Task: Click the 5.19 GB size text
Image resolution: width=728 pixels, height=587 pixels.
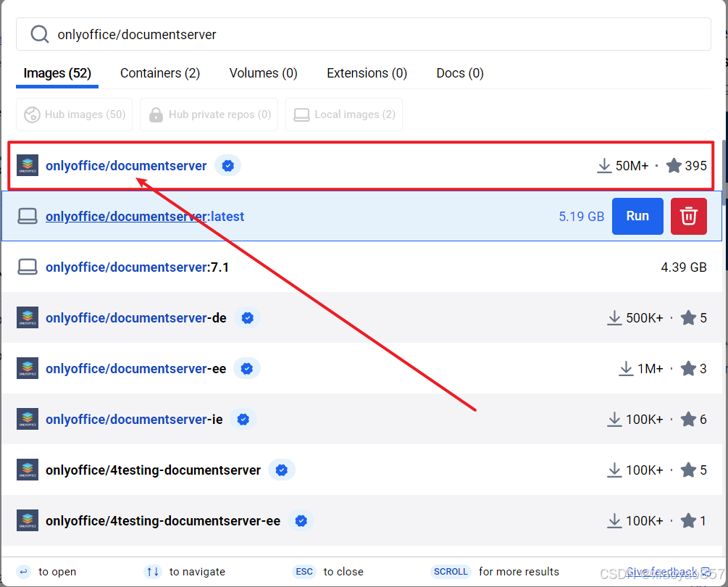Action: coord(581,217)
